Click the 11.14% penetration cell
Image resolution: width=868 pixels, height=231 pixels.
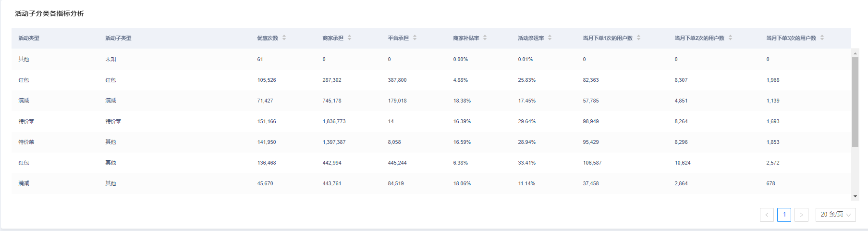[x=526, y=183]
